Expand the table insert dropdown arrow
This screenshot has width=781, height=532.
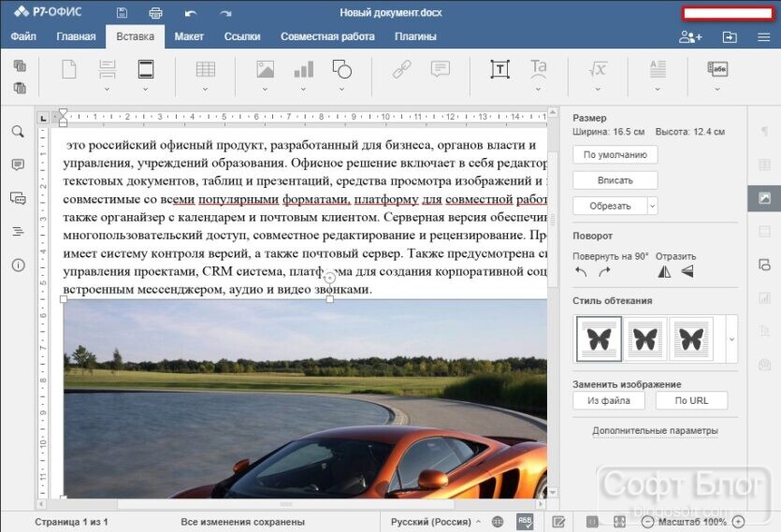(x=205, y=89)
